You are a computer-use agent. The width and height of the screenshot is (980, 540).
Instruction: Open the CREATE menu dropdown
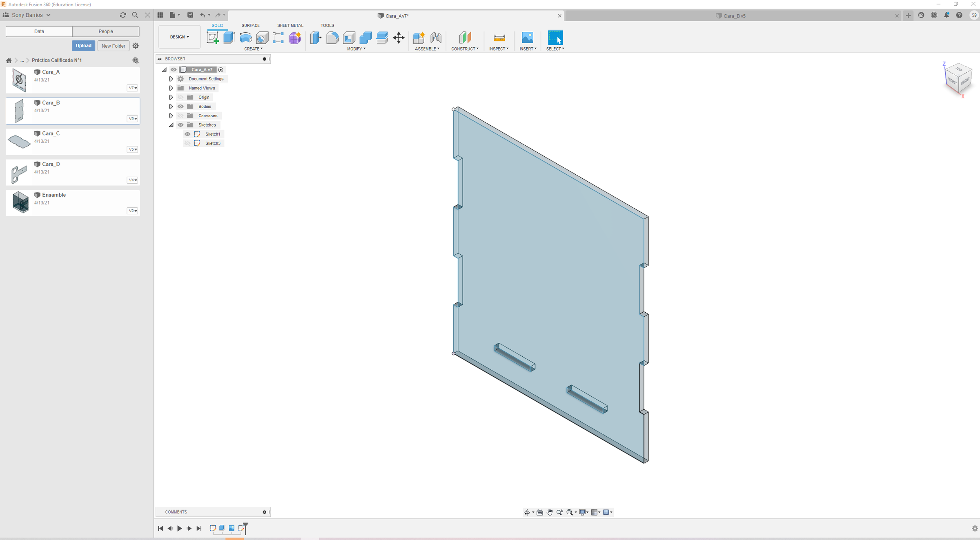tap(253, 49)
